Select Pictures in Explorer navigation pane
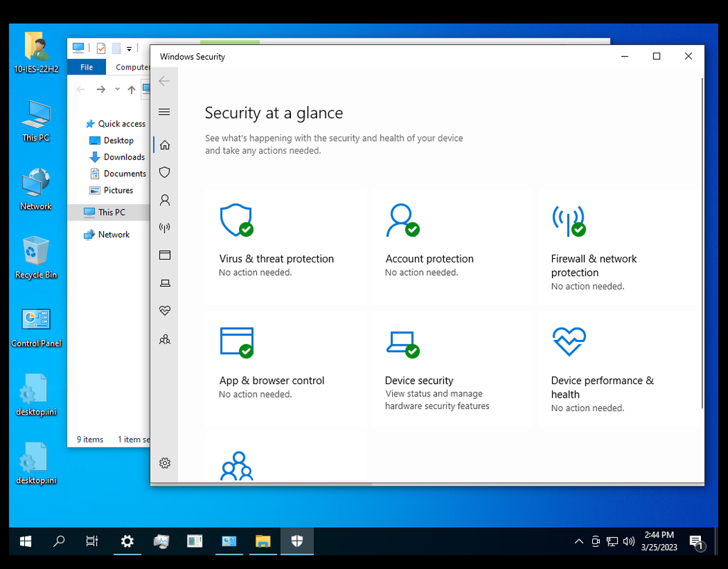728x569 pixels. coord(112,191)
